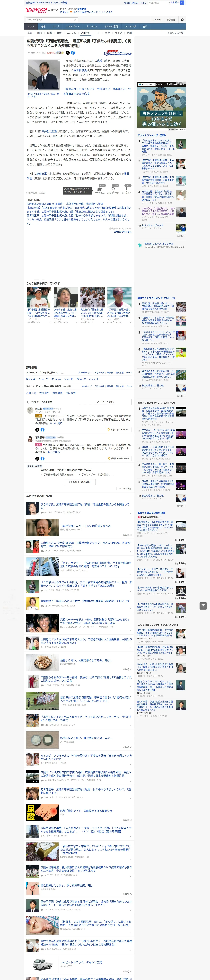Click the blue web search button at top

[182, 3]
